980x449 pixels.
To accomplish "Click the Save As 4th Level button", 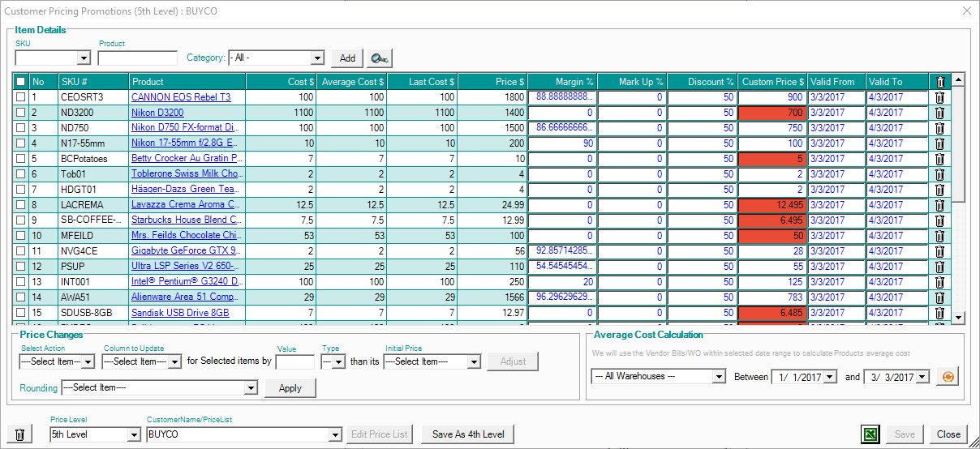I will [x=468, y=434].
